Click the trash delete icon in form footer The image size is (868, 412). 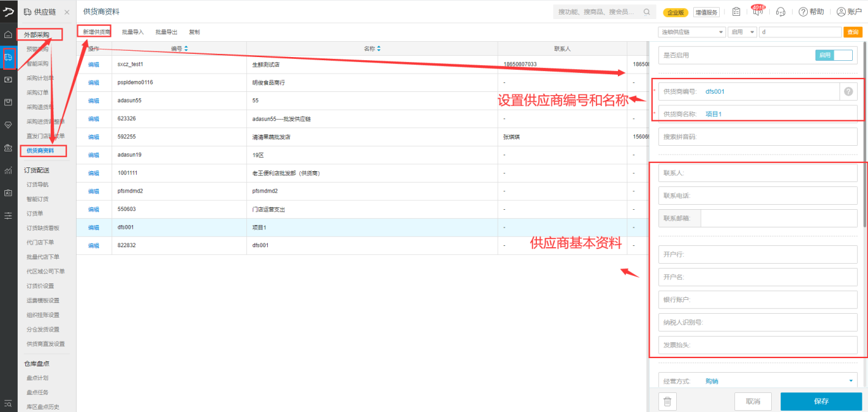coord(667,401)
